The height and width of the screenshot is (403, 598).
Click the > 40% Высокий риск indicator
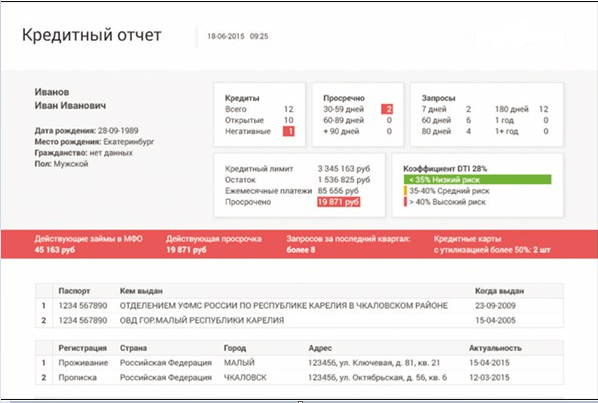(445, 202)
